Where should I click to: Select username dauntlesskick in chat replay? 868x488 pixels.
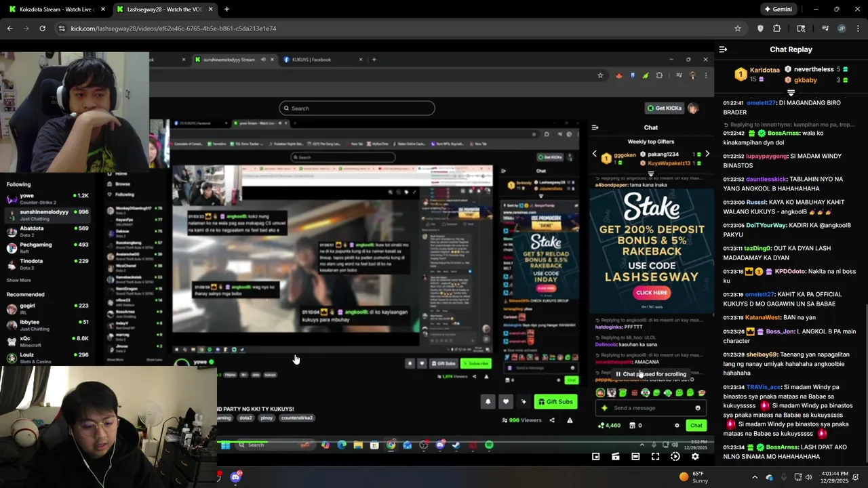[766, 179]
